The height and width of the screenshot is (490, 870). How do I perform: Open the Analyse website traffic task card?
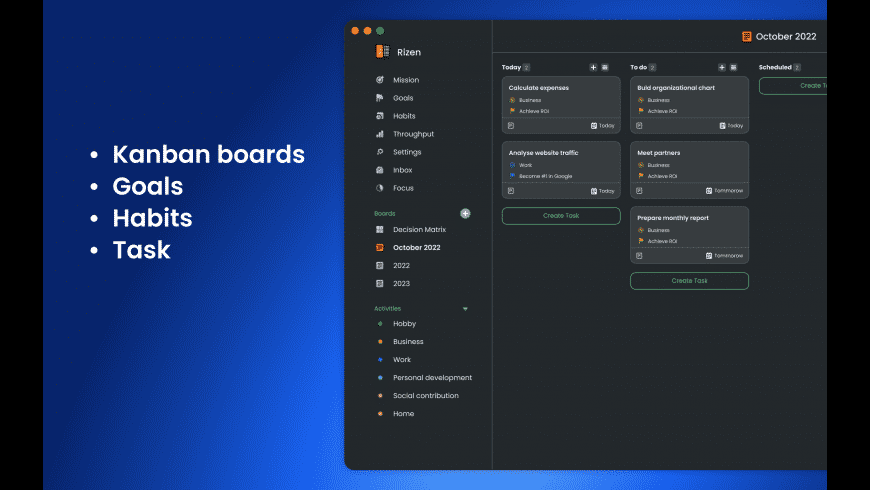(x=561, y=170)
